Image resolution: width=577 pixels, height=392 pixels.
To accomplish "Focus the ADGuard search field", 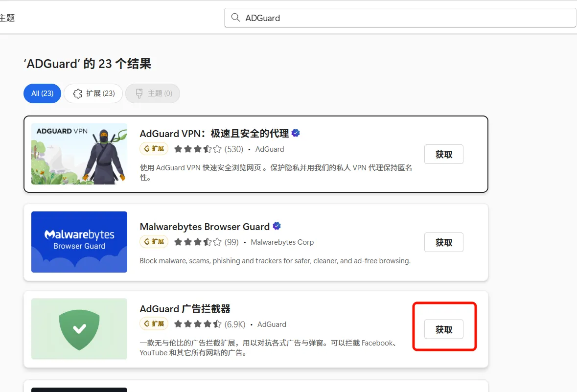I will (x=400, y=18).
